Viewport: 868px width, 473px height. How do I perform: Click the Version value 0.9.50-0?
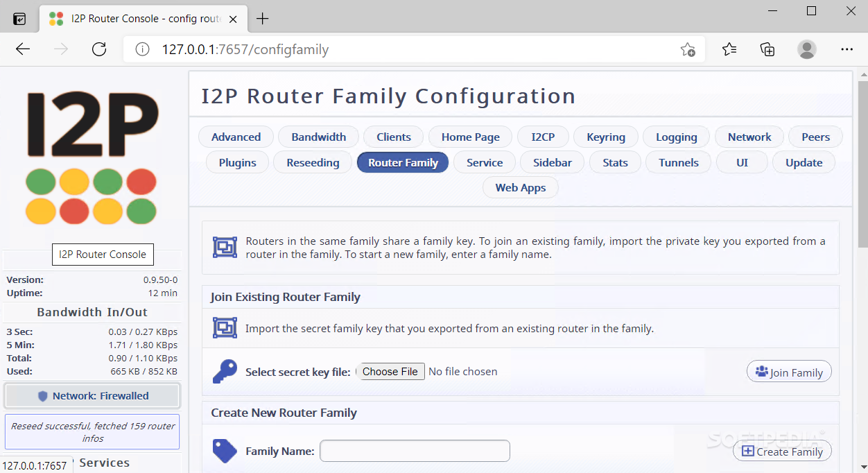click(160, 279)
